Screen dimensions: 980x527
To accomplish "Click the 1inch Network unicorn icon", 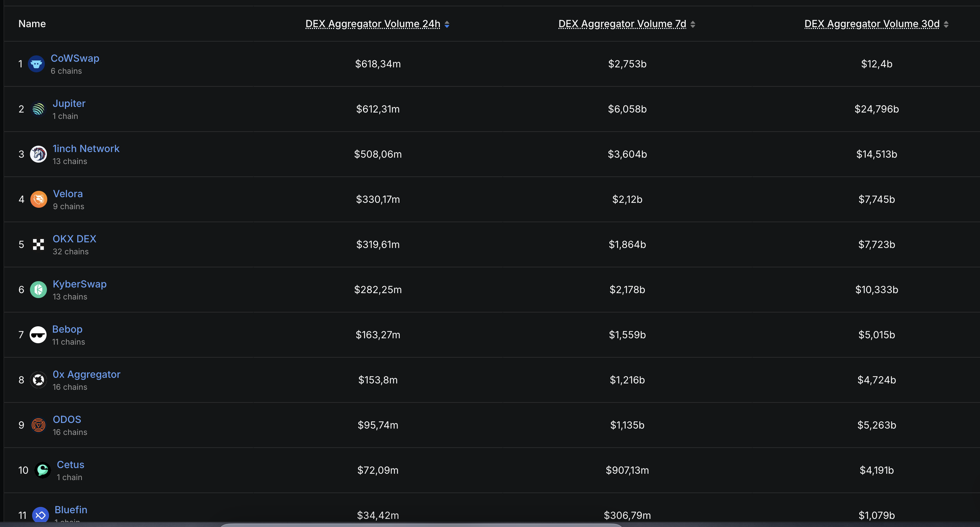I will tap(38, 154).
